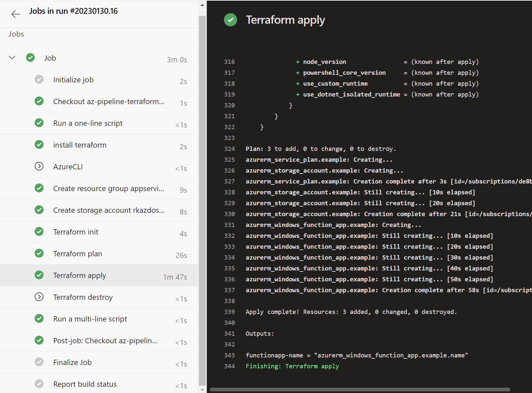Click log line 339 Apply complete message
Screen dimensions: 532x393
coord(351,312)
